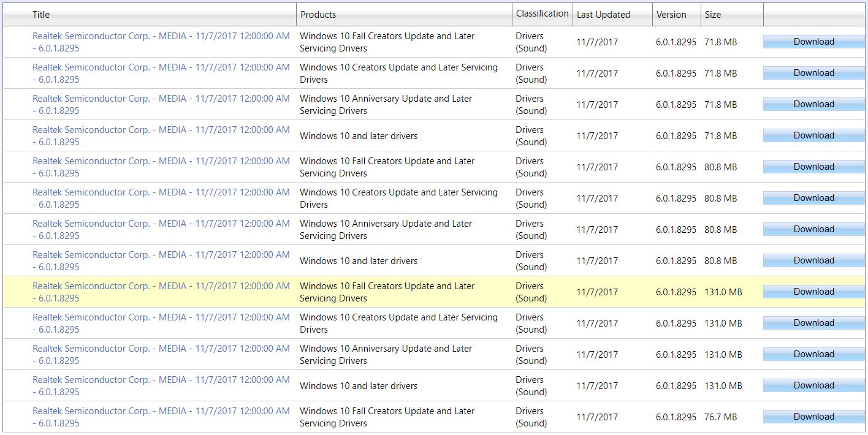Viewport: 868px width, 435px height.
Task: Sort by the Classification column header
Action: pyautogui.click(x=542, y=13)
